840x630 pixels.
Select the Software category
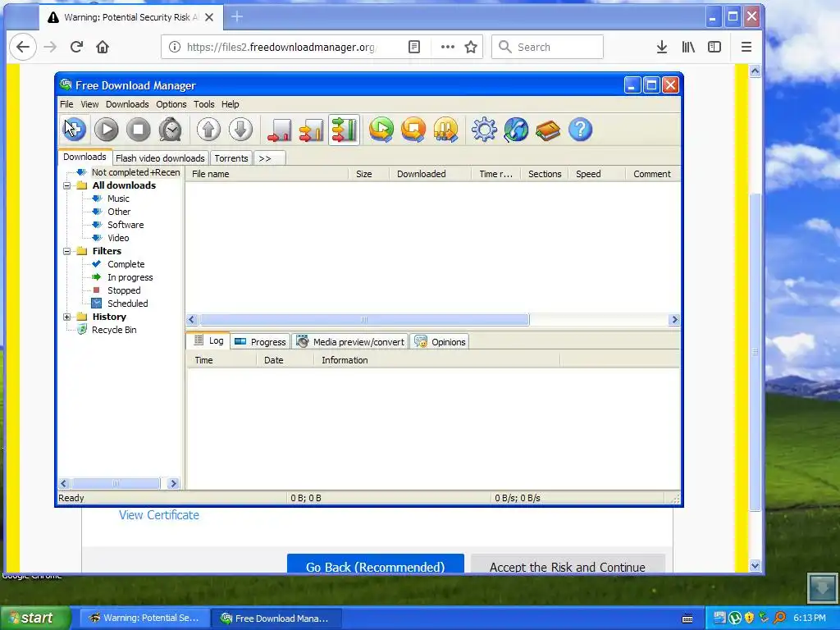click(126, 225)
